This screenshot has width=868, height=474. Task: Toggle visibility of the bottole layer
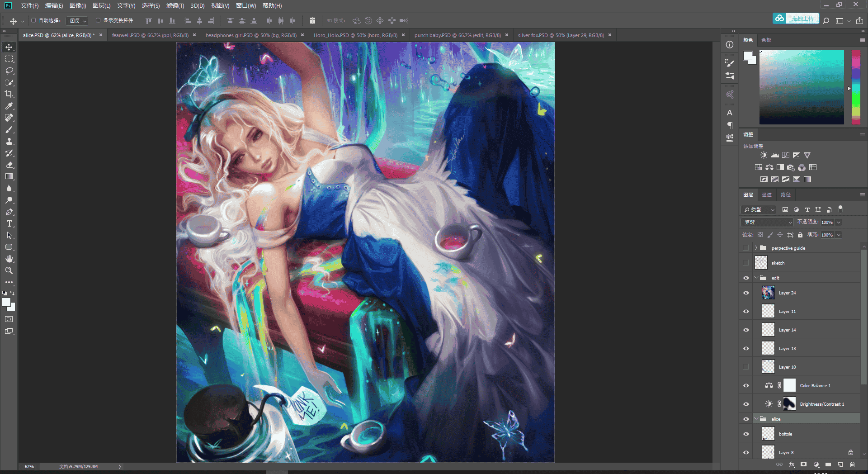coord(746,434)
